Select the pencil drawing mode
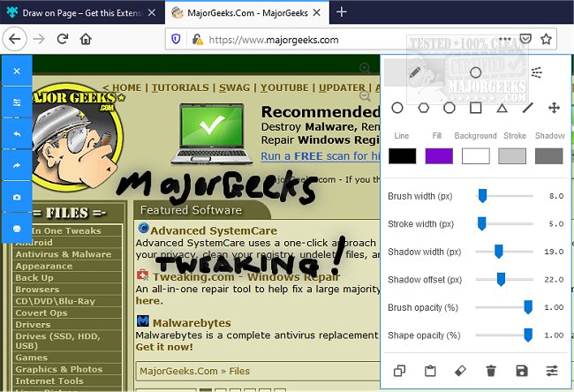 [x=414, y=72]
